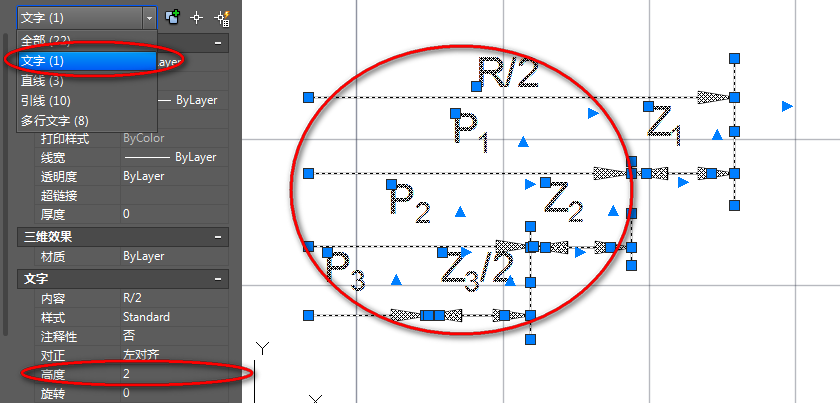Open the 线宽 ByLayer value field
This screenshot has width=840, height=403.
click(175, 158)
